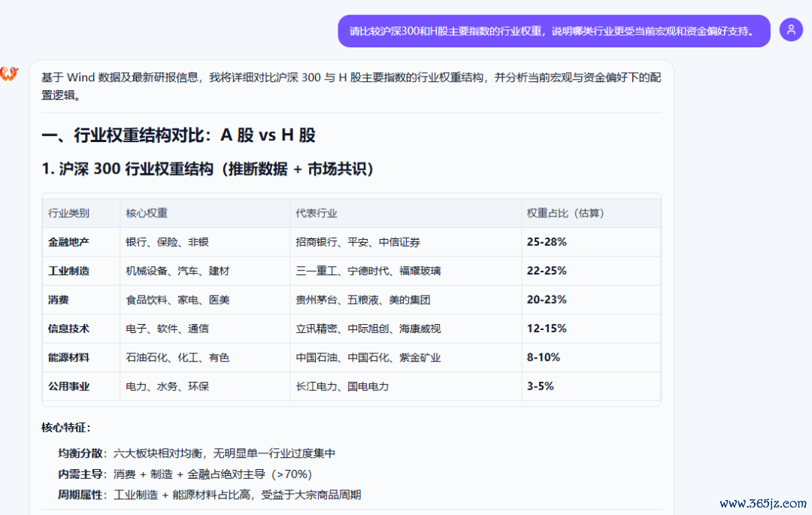The height and width of the screenshot is (515, 812).
Task: Click the 20-23% weight value
Action: click(547, 300)
